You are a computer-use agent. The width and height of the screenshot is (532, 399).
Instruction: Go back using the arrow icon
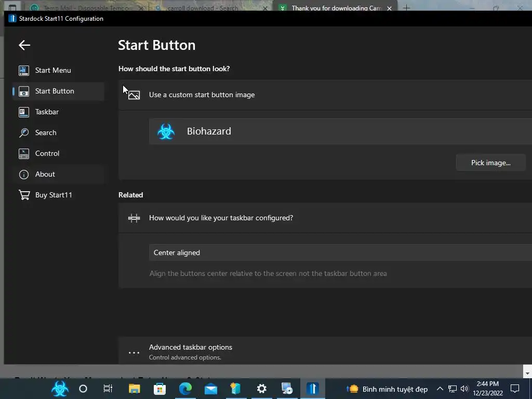pyautogui.click(x=24, y=45)
